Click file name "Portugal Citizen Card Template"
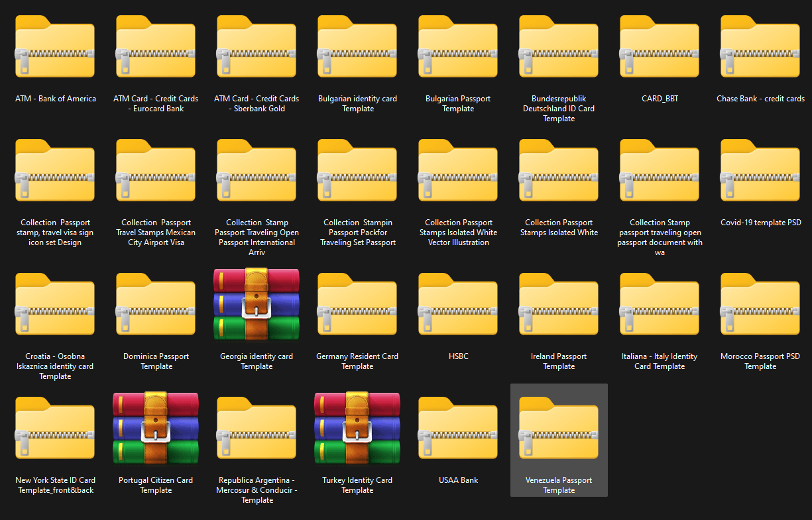This screenshot has width=812, height=520. click(x=156, y=485)
